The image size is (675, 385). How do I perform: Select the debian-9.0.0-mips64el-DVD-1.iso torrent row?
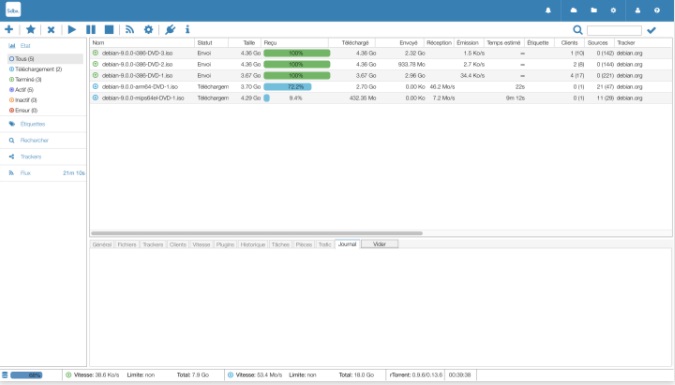(381, 98)
